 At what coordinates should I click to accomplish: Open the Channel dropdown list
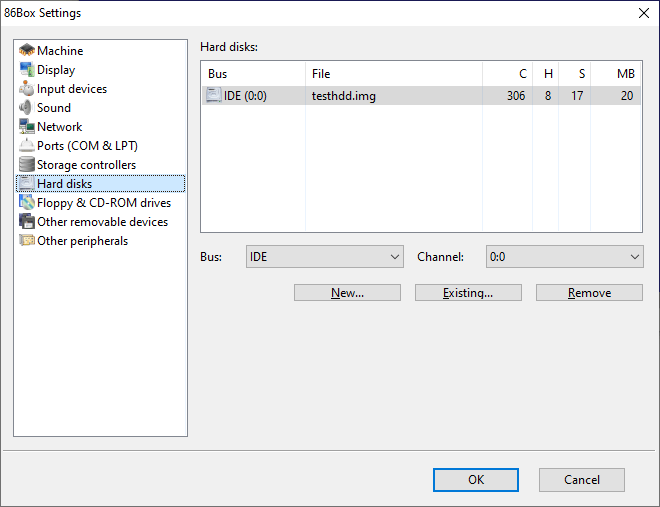[x=564, y=257]
